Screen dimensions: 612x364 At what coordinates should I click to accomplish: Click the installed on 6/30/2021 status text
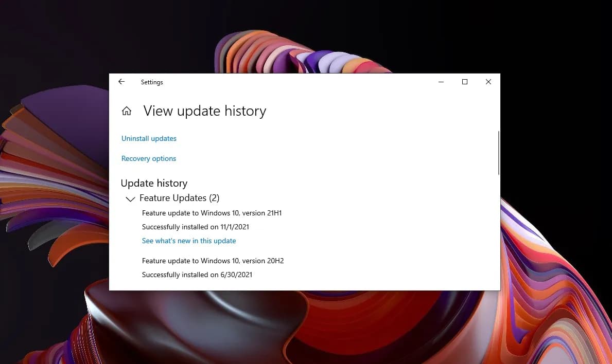coord(197,275)
